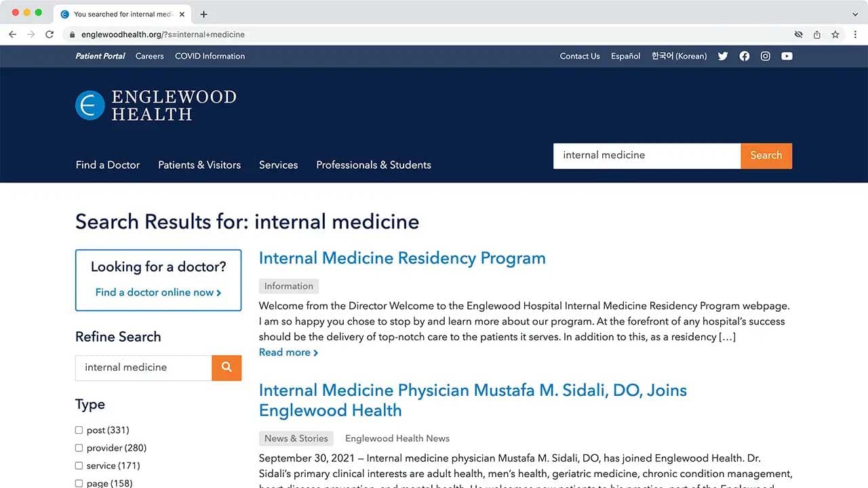This screenshot has width=868, height=488.
Task: Click the eye-slash icon in address bar
Action: (x=799, y=35)
